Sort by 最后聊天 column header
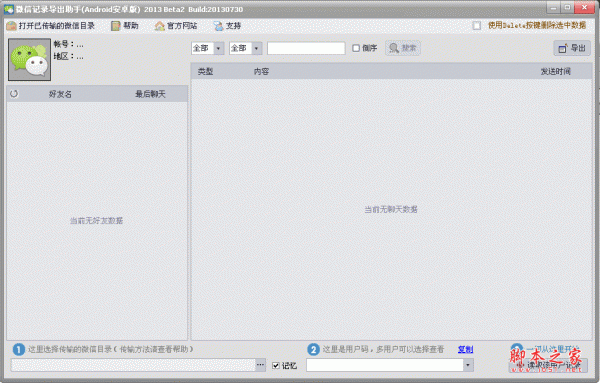This screenshot has width=600, height=383. coord(150,94)
